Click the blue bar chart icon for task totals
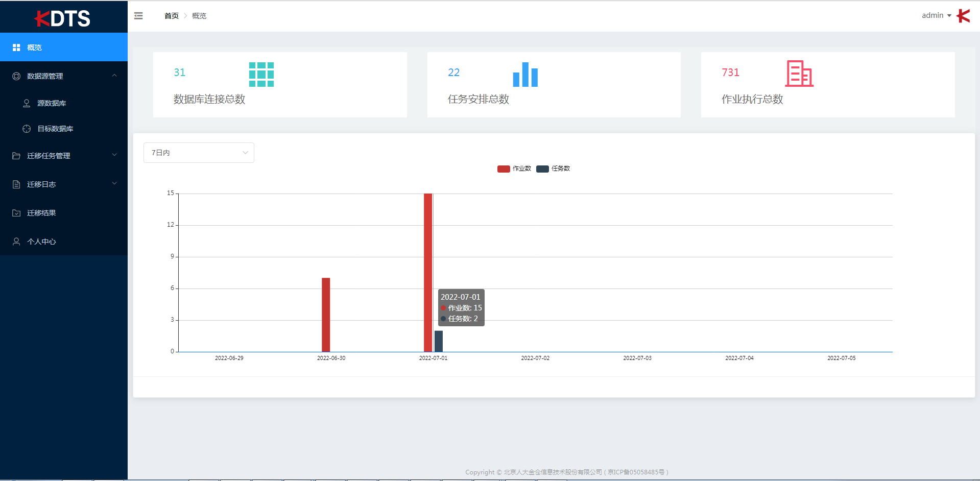980x481 pixels. (x=525, y=75)
